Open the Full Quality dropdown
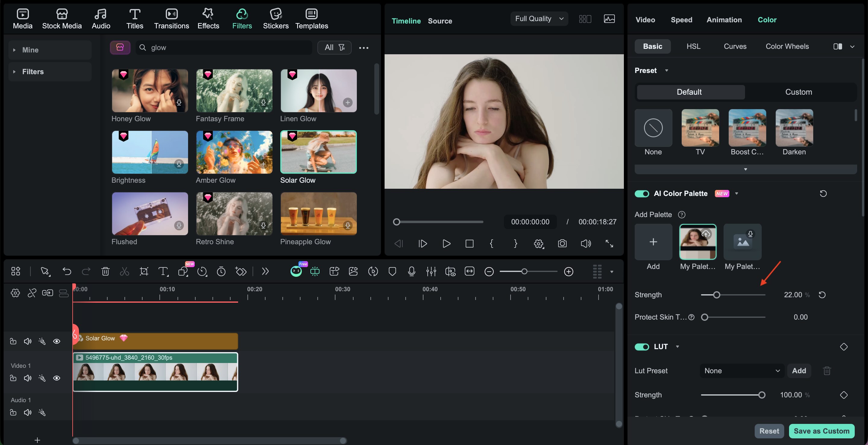 click(x=539, y=19)
